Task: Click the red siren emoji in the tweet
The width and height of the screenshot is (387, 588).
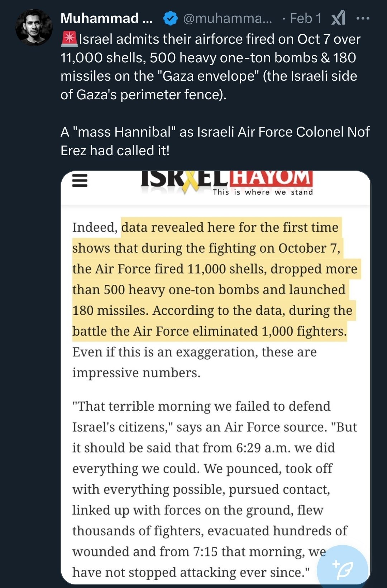Action: pyautogui.click(x=69, y=39)
